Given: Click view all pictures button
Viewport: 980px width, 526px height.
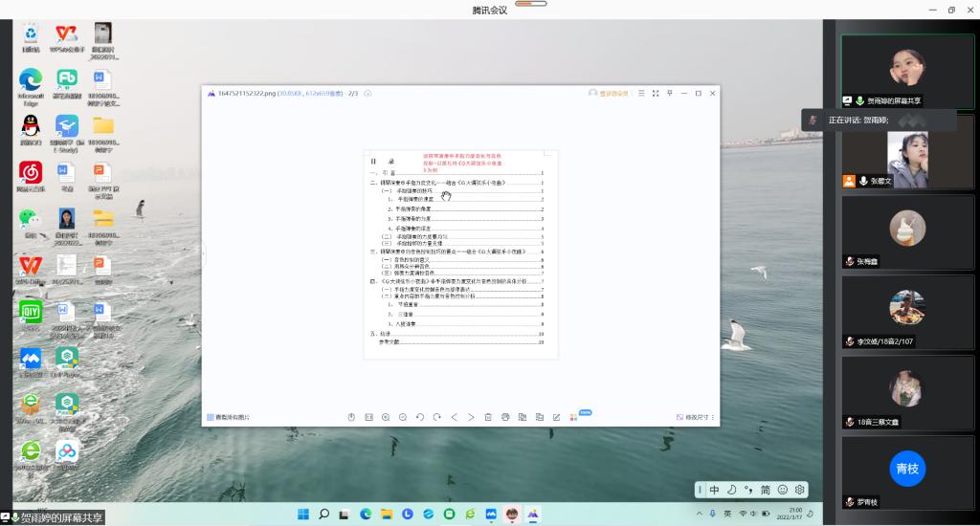Looking at the screenshot, I should (x=229, y=417).
